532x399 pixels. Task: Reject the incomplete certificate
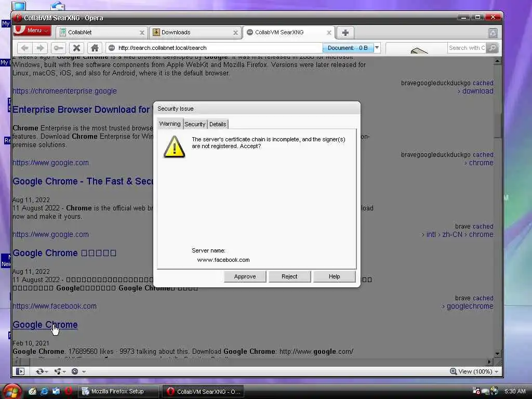(x=289, y=276)
